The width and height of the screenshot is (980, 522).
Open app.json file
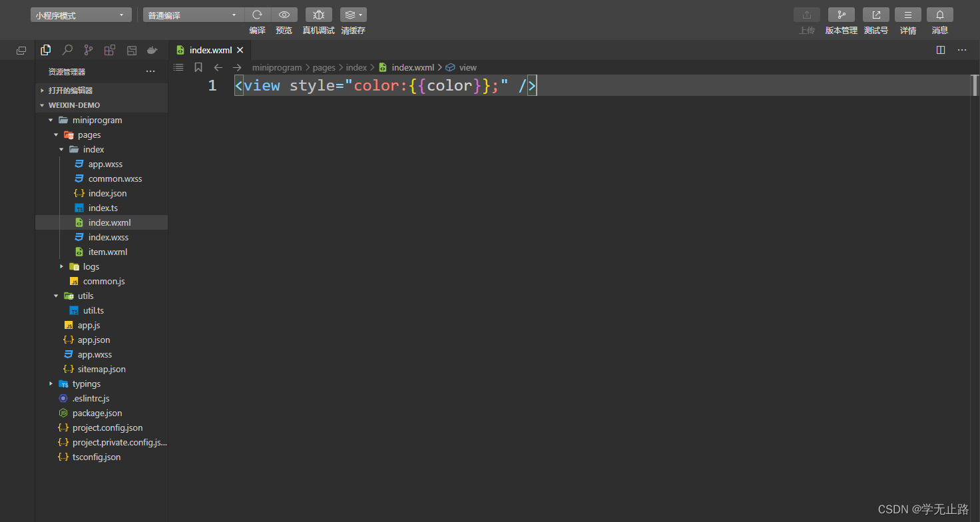[x=101, y=340]
